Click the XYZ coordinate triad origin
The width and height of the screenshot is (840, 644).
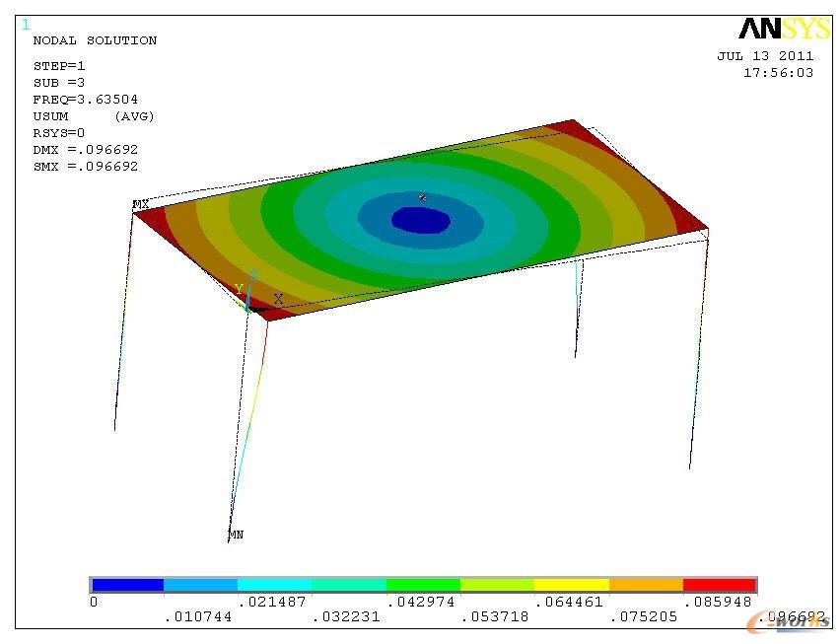pyautogui.click(x=250, y=306)
